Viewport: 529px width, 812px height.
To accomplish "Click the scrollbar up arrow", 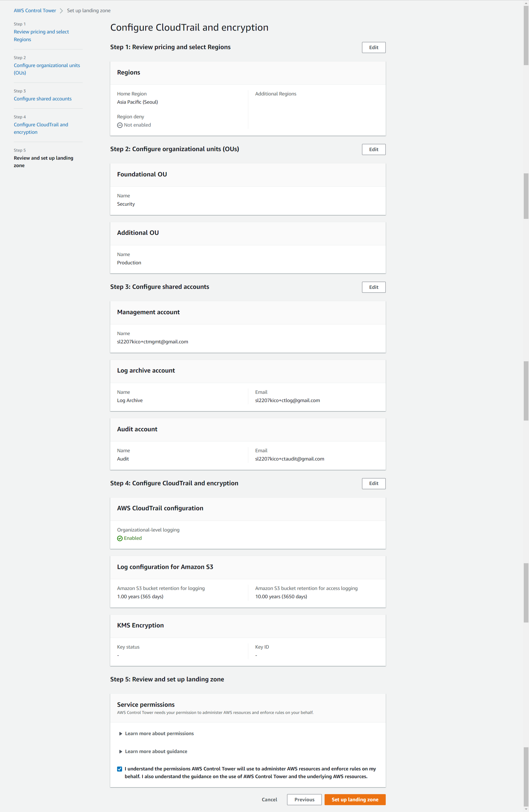I will click(x=526, y=3).
